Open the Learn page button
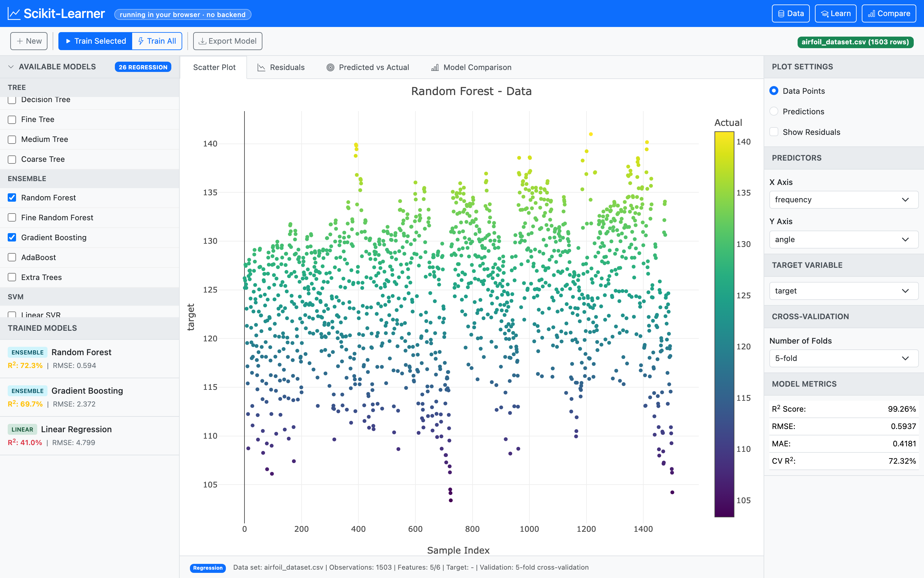Viewport: 924px width, 578px height. tap(835, 14)
